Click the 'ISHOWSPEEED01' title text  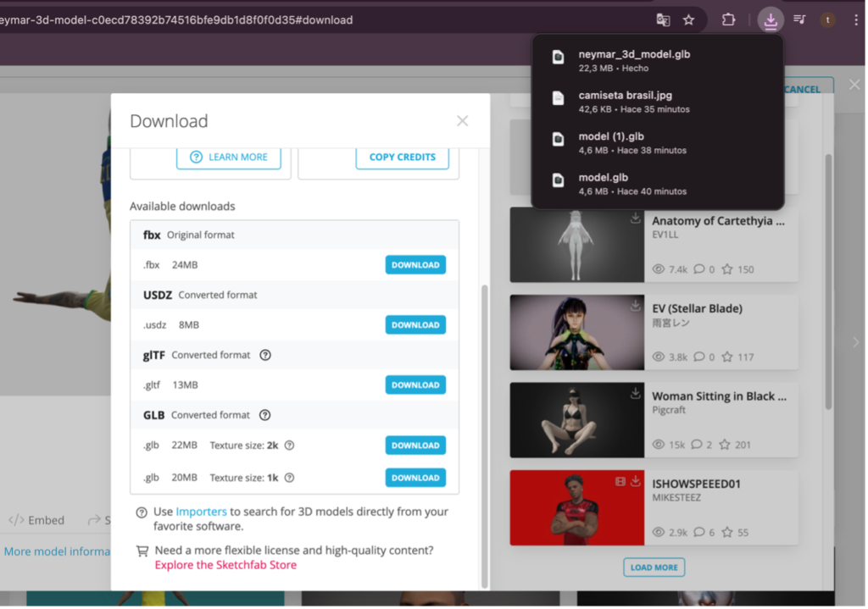pos(698,485)
